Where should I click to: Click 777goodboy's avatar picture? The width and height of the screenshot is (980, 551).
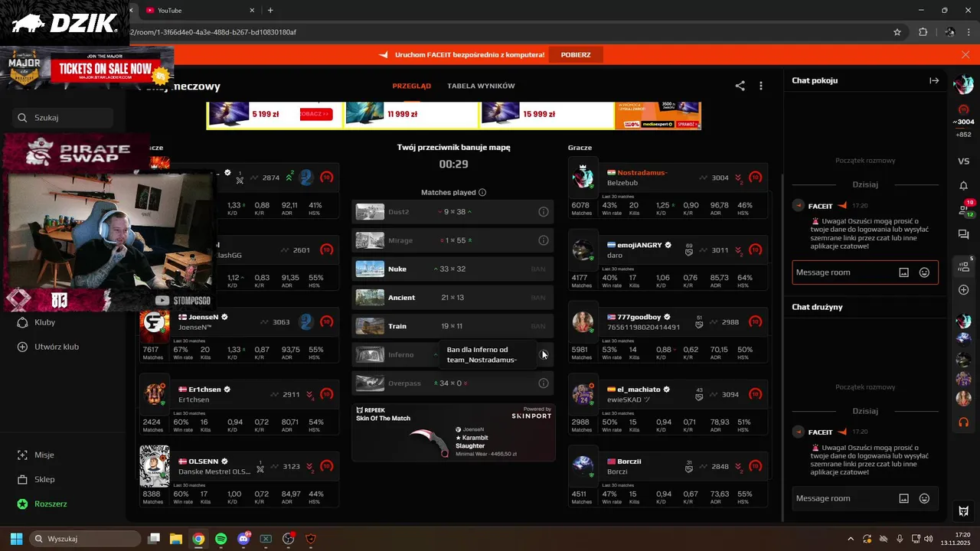tap(583, 322)
